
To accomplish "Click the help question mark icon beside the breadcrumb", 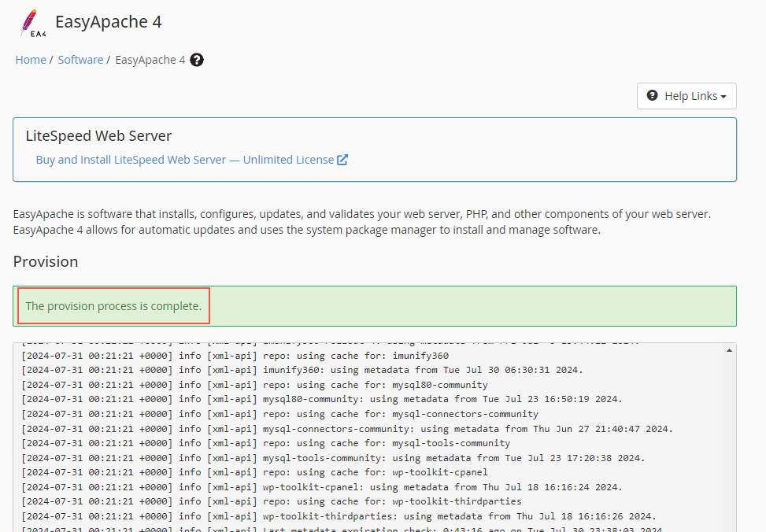I will (196, 60).
